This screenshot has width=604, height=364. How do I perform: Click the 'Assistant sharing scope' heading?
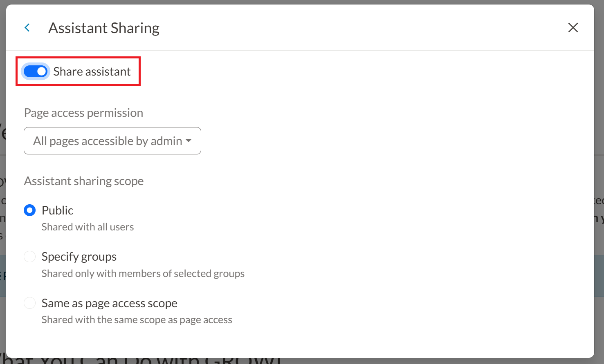pyautogui.click(x=84, y=181)
